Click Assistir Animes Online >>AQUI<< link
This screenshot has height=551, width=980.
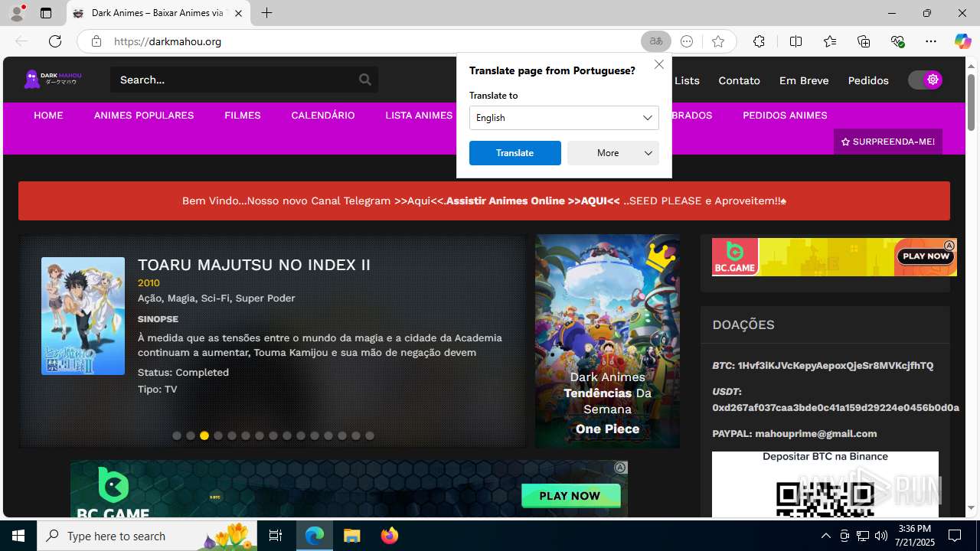point(533,201)
